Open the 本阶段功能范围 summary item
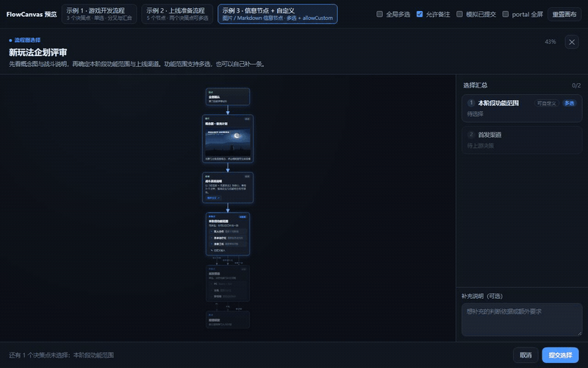 tap(522, 108)
